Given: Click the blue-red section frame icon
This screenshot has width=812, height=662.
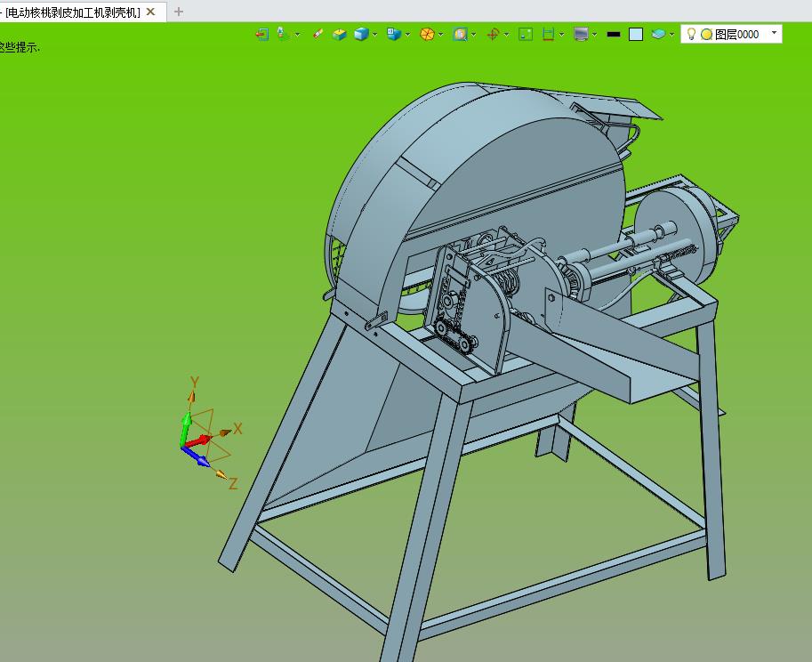Looking at the screenshot, I should click(548, 34).
